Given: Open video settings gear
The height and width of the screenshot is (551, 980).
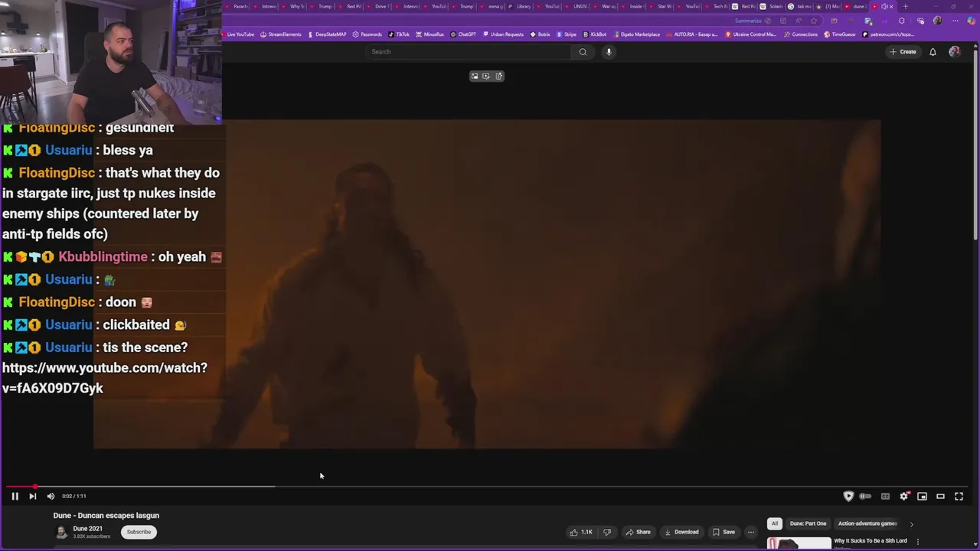Looking at the screenshot, I should coord(904,496).
